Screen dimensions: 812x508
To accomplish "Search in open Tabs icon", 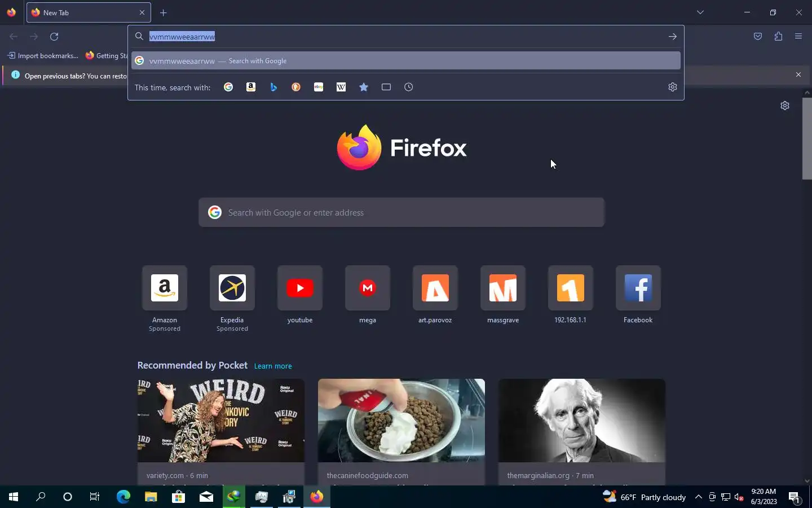I will (386, 87).
